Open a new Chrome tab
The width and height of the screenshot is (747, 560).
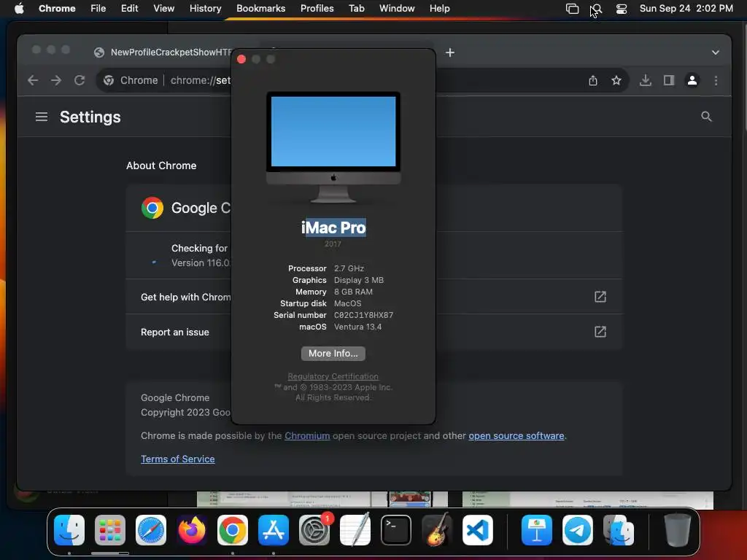pos(449,52)
